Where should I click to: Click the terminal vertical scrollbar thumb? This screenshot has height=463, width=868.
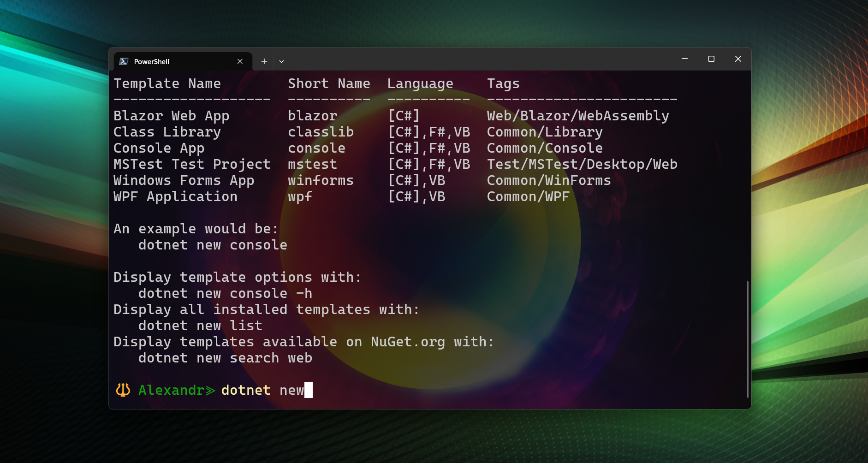[747, 339]
